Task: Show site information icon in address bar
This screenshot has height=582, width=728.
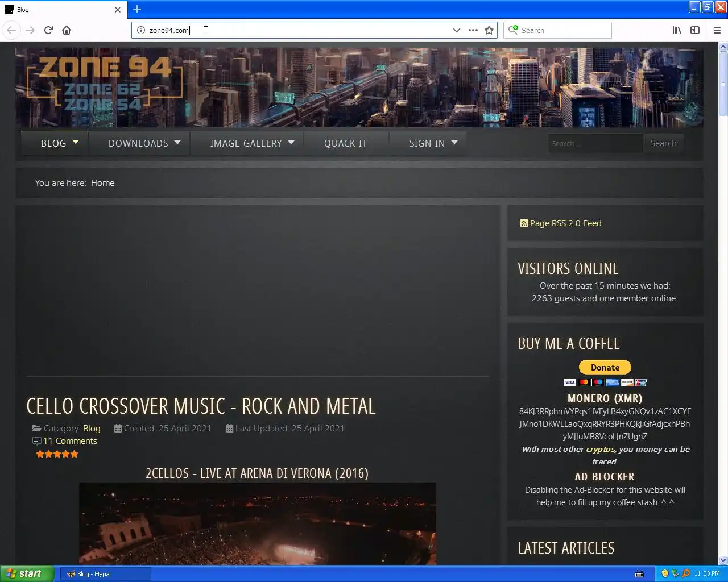Action: click(140, 30)
